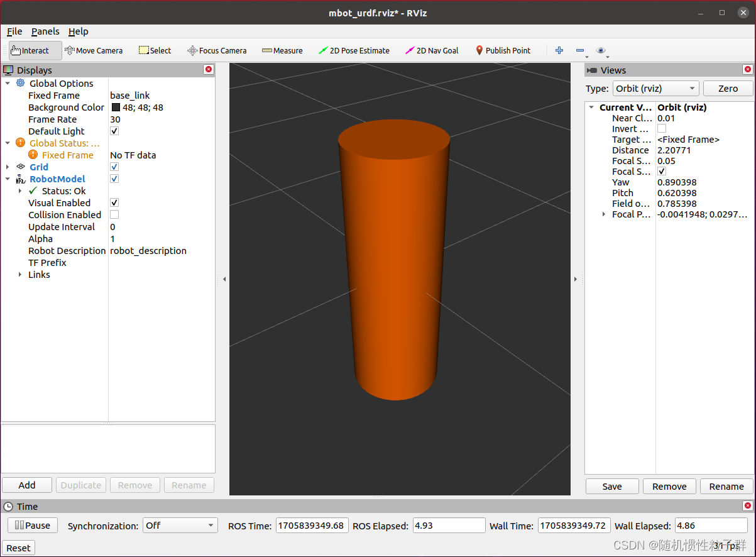Activate the 2D Pose Estimate tool
The image size is (756, 557).
(354, 50)
